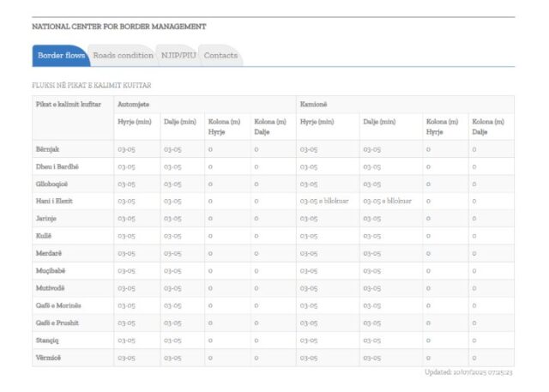
Task: Switch to the Roads condition tab
Action: [123, 56]
